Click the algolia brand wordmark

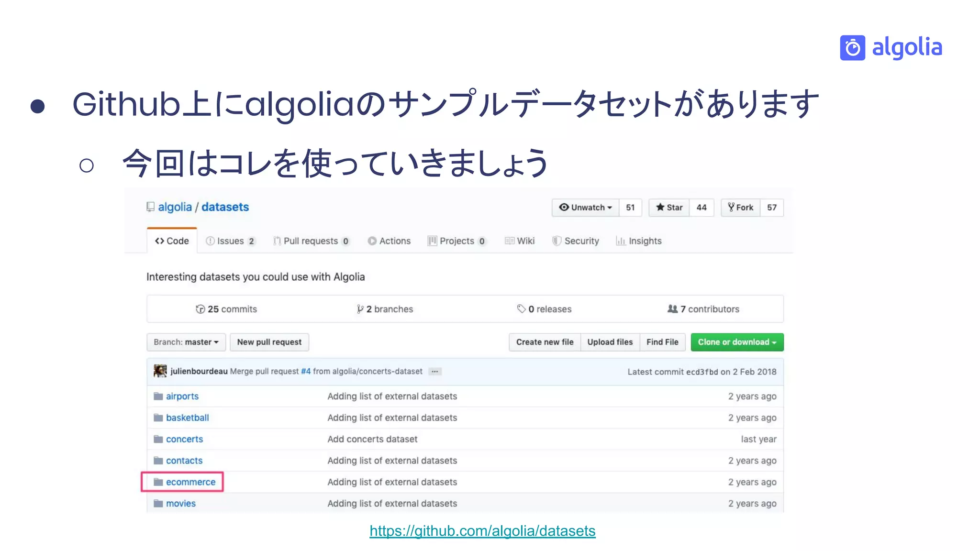click(907, 48)
